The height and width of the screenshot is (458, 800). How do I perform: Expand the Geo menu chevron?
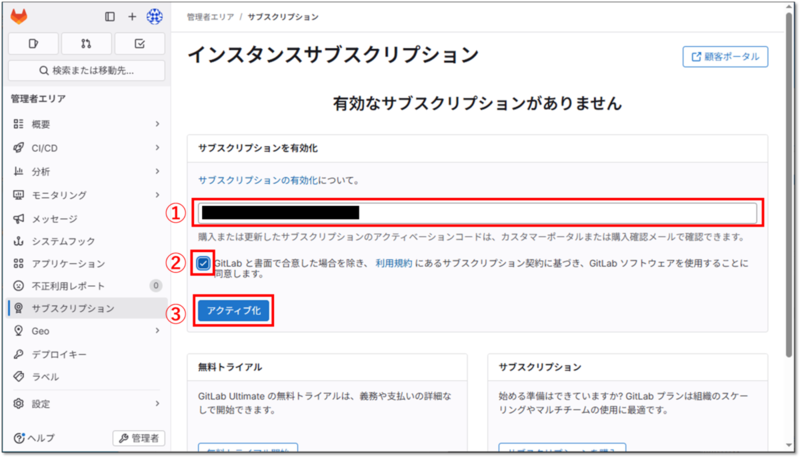157,331
